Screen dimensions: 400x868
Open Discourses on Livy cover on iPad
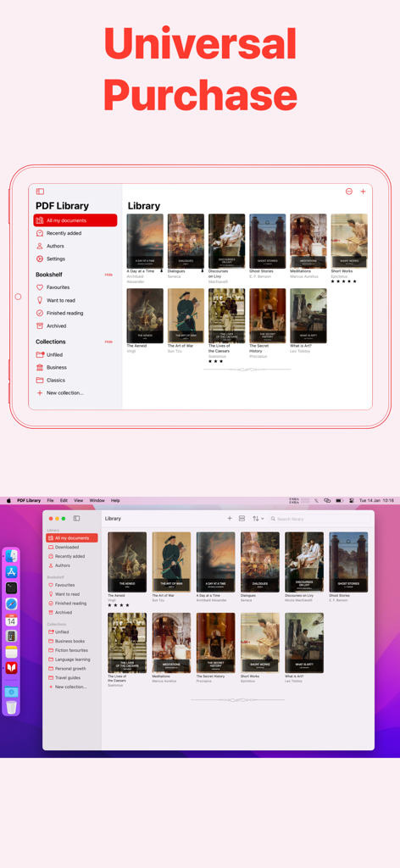(226, 242)
